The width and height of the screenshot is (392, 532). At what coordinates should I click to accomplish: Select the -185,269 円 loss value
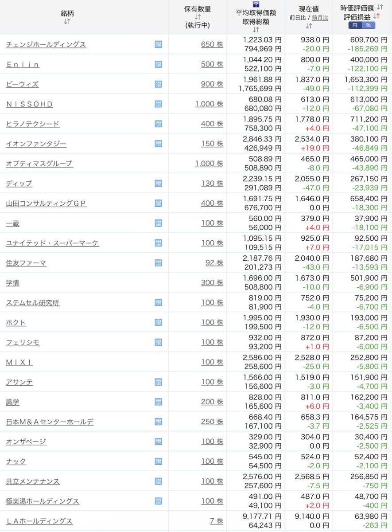point(368,49)
